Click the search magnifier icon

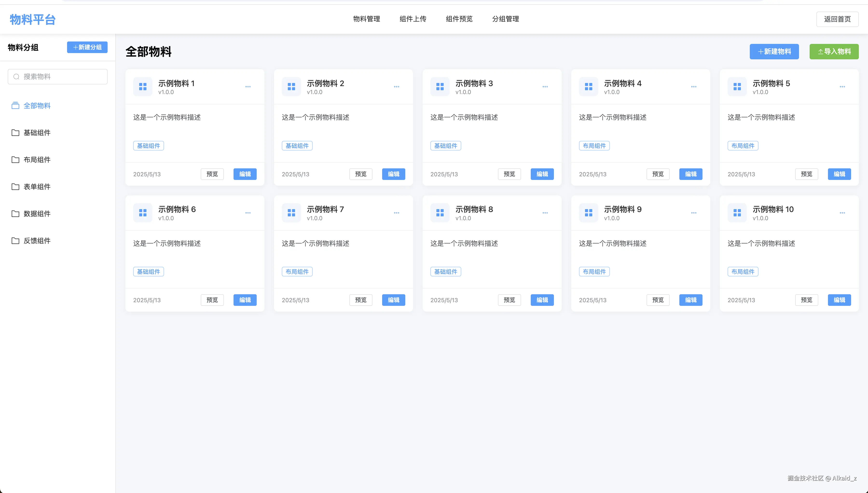pyautogui.click(x=16, y=77)
